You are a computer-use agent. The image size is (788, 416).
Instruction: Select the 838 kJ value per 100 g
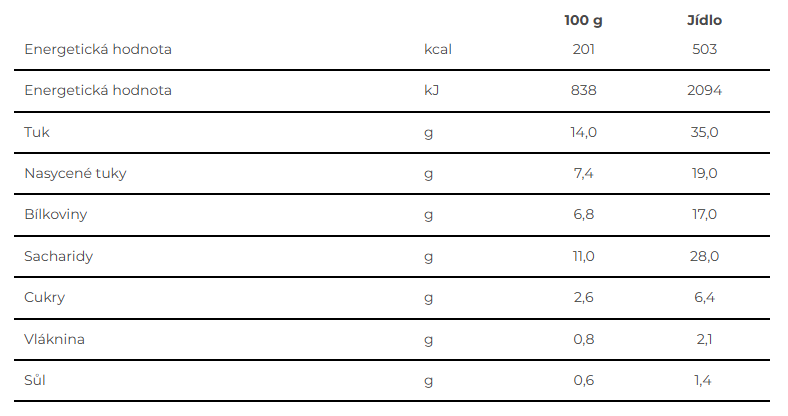[583, 90]
